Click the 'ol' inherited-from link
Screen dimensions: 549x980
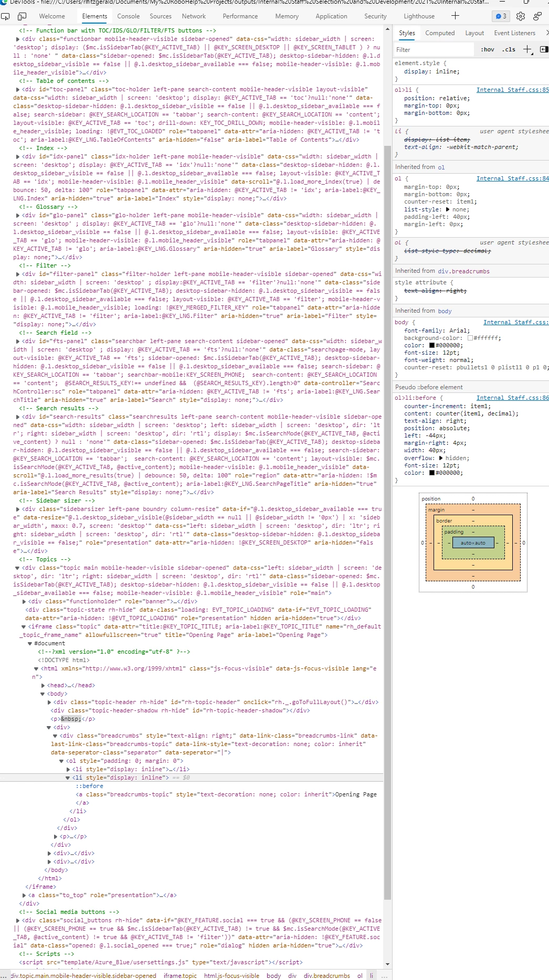point(441,167)
